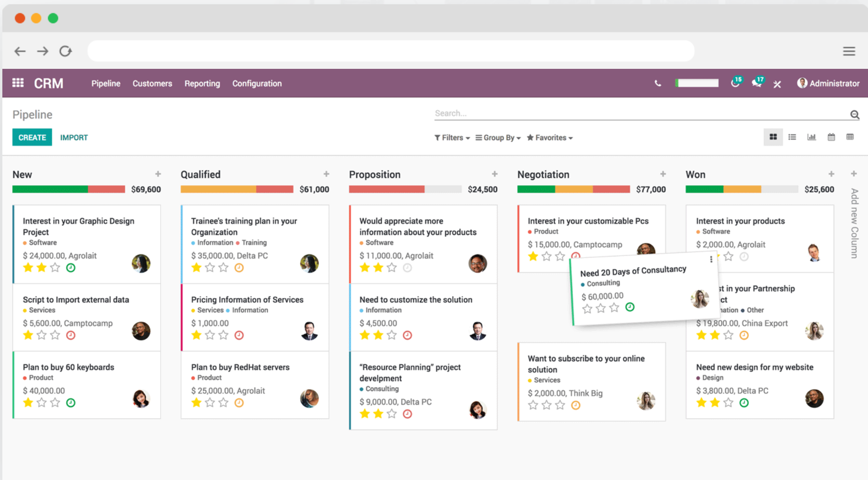This screenshot has height=480, width=868.
Task: Set second star on Script to Import external data
Action: click(41, 335)
